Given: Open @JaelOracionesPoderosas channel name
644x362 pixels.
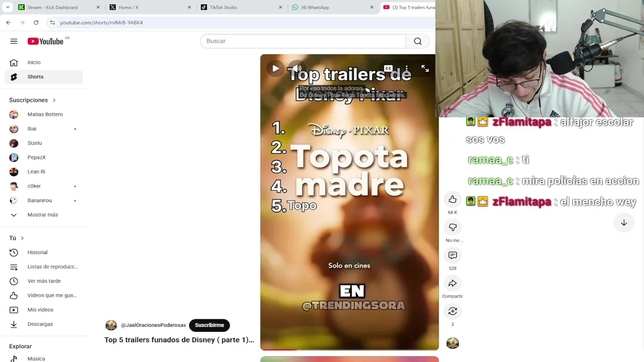Looking at the screenshot, I should click(153, 325).
